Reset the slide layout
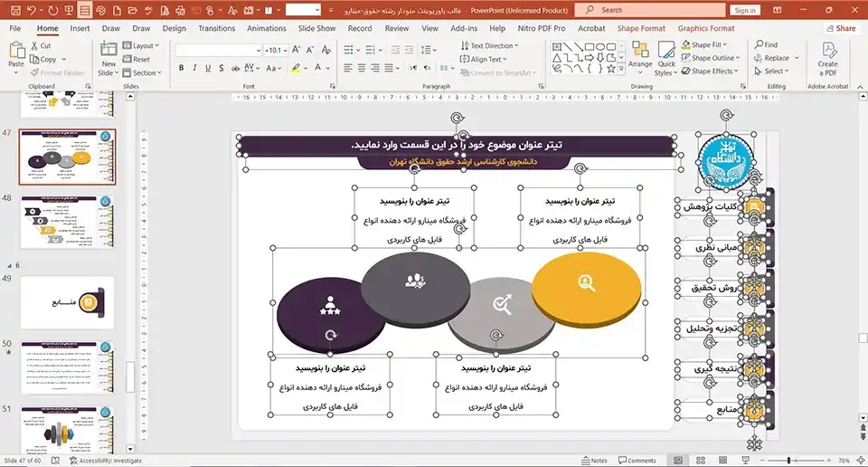 point(137,59)
